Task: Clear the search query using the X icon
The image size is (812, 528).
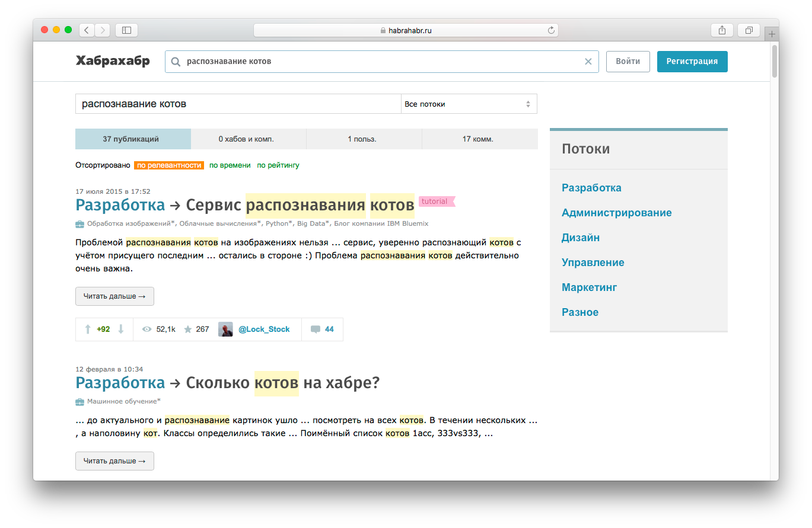Action: coord(588,61)
